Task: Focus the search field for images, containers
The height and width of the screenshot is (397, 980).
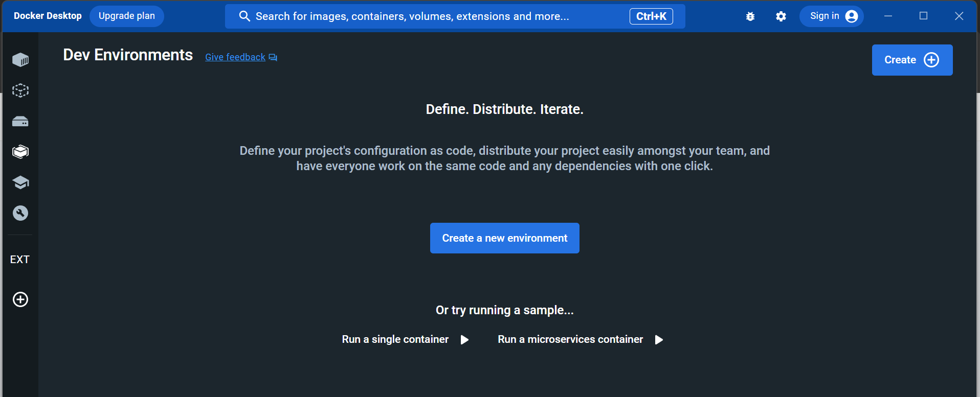Action: coord(455,16)
